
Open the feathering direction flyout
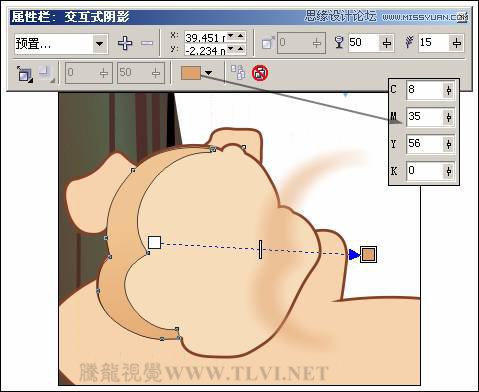click(25, 74)
